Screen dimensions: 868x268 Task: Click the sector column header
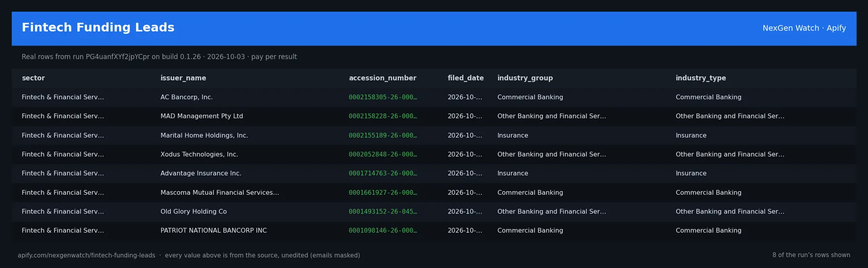[33, 78]
